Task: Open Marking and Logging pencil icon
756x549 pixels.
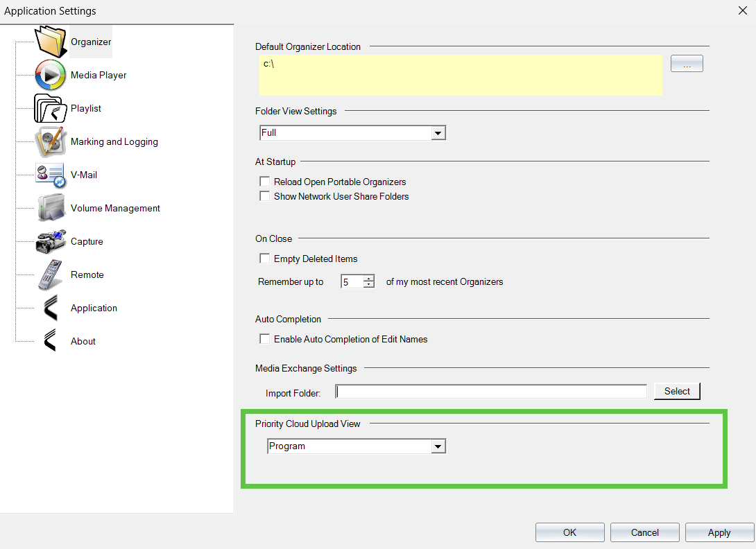Action: point(50,141)
